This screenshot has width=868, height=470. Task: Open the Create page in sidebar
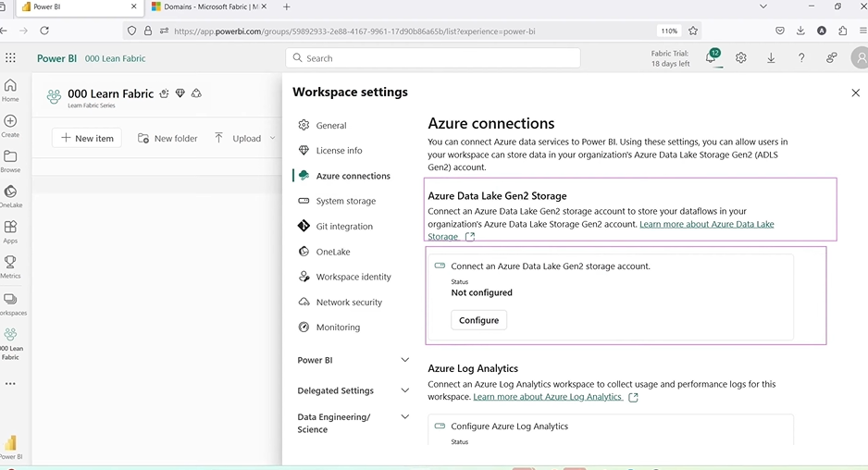pos(10,126)
